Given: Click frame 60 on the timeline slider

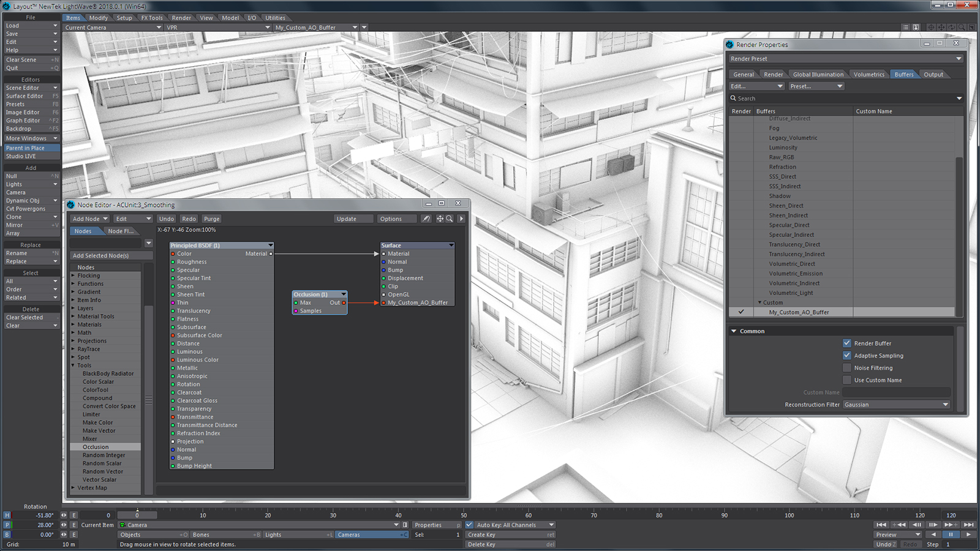Looking at the screenshot, I should 529,515.
